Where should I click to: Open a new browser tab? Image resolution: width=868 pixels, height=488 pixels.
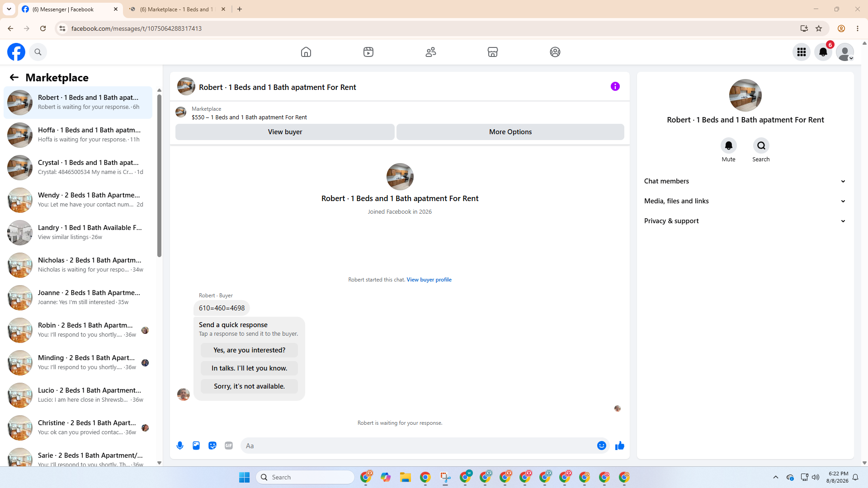(240, 9)
